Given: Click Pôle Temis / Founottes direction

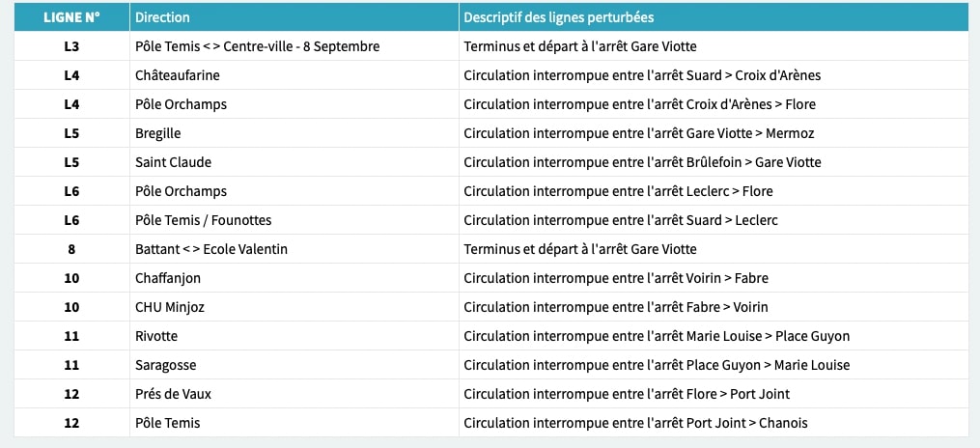Looking at the screenshot, I should (203, 220).
